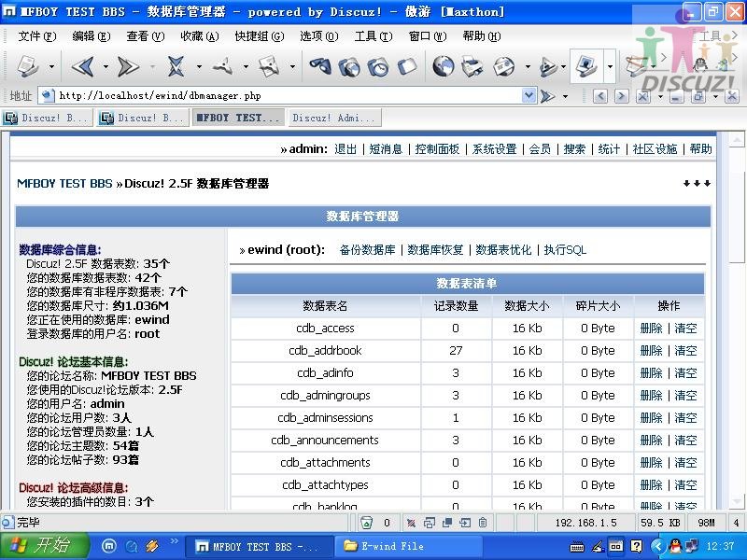The height and width of the screenshot is (560, 747).
Task: Open search with the binoculars icon
Action: (x=320, y=66)
